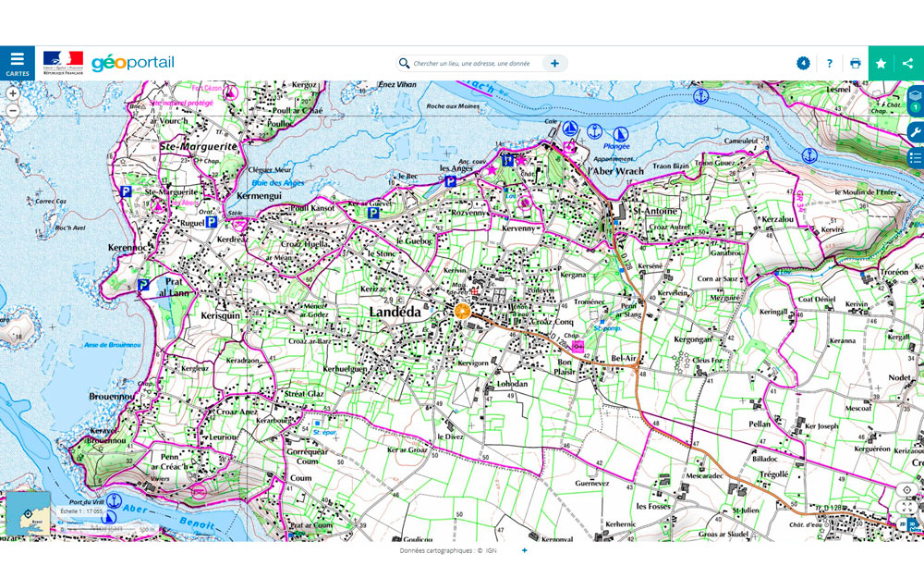Click the 'Tregollé' map label
924x578 pixels.
click(773, 473)
